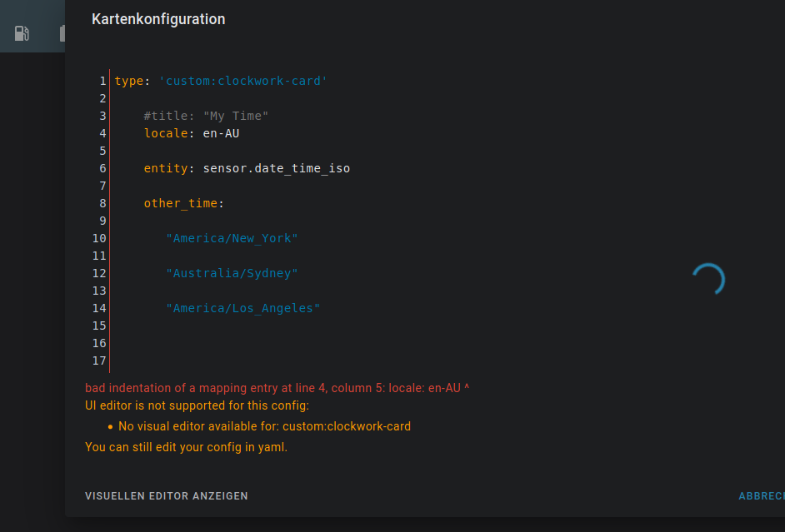This screenshot has height=532, width=785.
Task: Click the "America/New_York" timezone string
Action: coord(232,238)
